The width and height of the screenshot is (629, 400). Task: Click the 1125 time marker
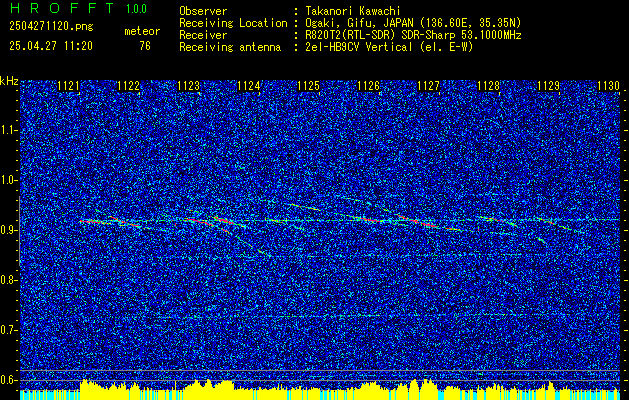point(308,86)
